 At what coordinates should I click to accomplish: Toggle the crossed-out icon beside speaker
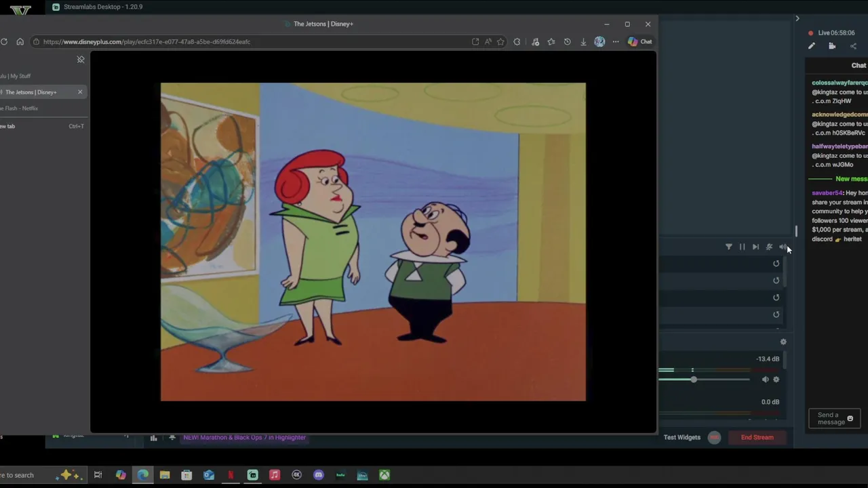769,247
